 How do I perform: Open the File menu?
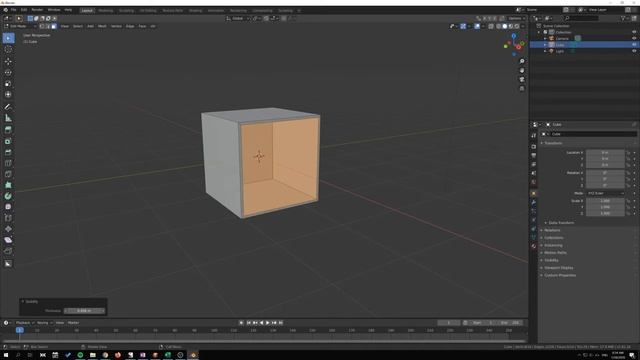13,10
